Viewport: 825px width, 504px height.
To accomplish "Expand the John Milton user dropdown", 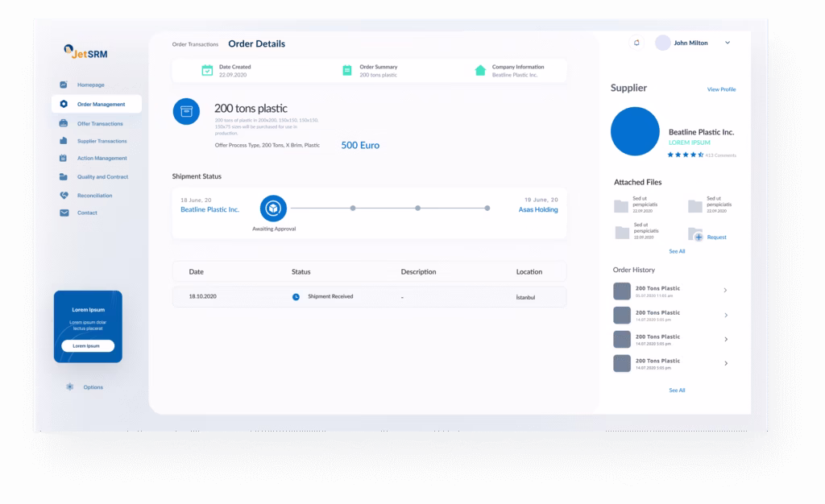I will coord(728,43).
